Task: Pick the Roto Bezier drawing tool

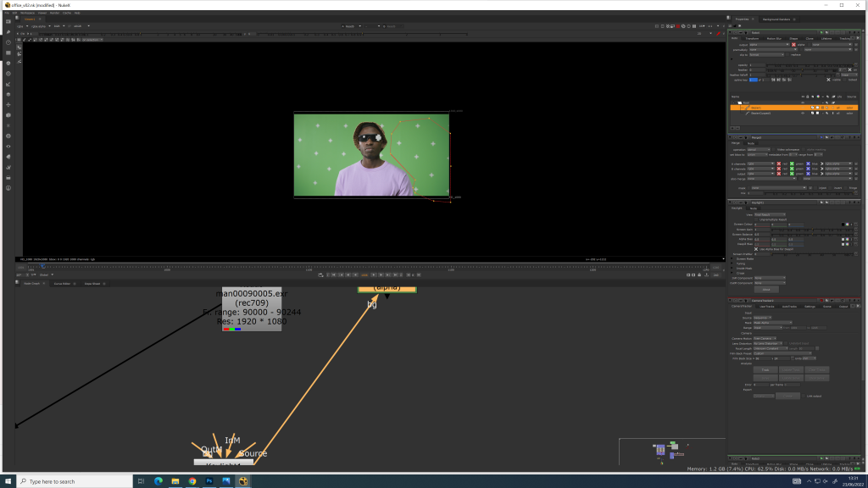Action: pos(19,61)
